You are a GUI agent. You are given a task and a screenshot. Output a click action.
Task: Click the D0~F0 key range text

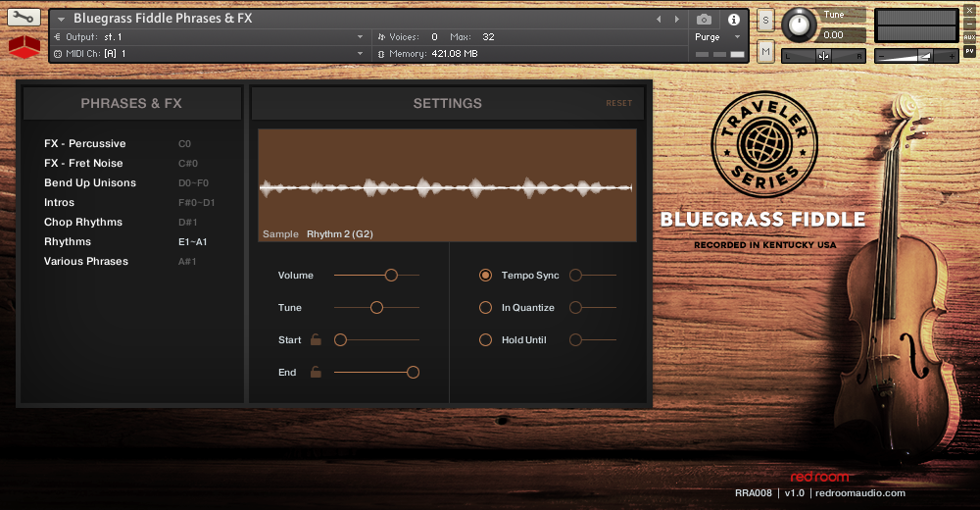click(193, 183)
